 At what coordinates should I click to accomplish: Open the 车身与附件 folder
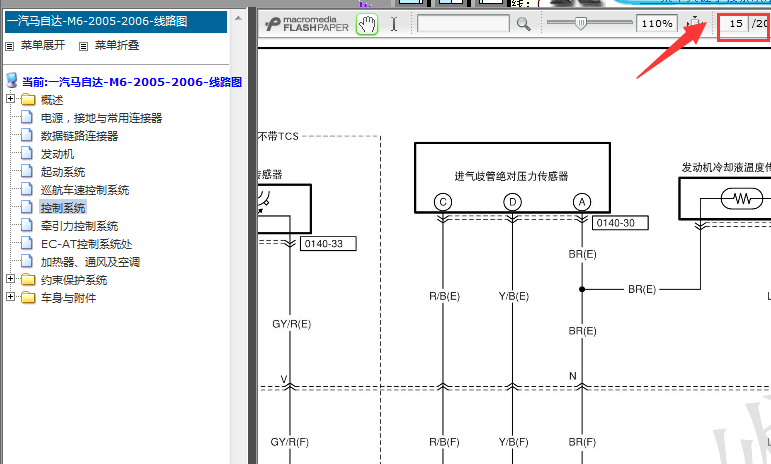(x=68, y=298)
